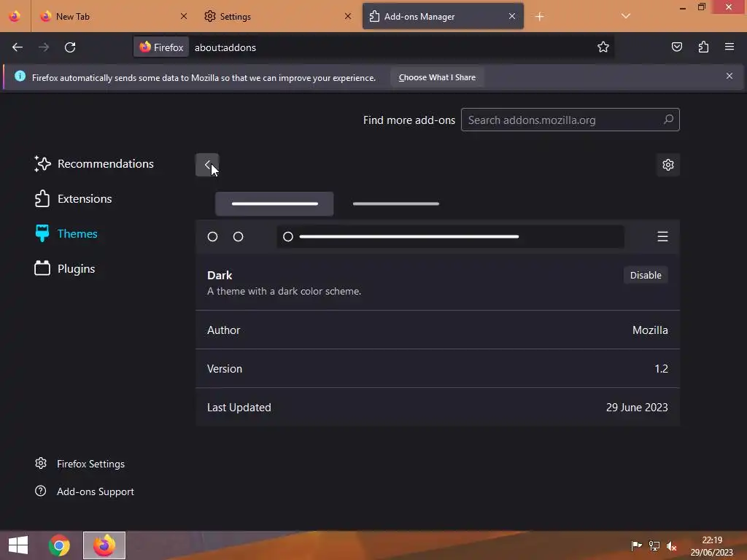Image resolution: width=747 pixels, height=560 pixels.
Task: Click the Version value 1.2
Action: [x=661, y=368]
